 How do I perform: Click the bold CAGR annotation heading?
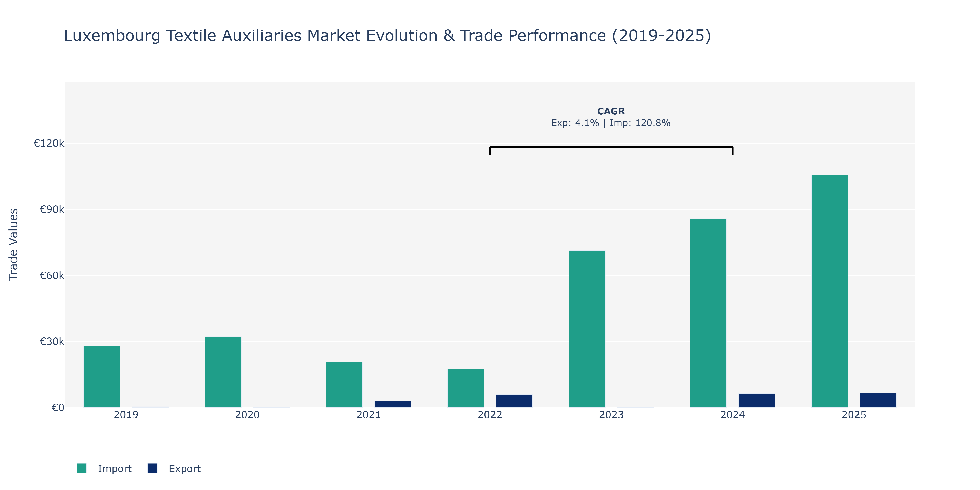pyautogui.click(x=611, y=111)
